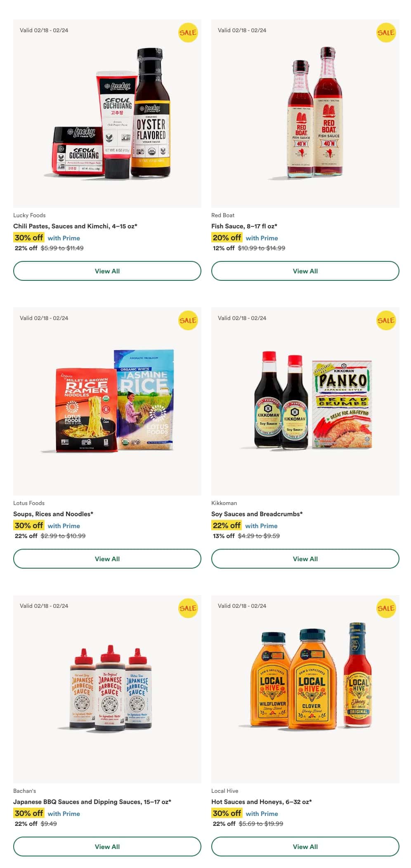Viewport: 411px width, 868px height.
Task: Click SALE badge on Local Hive card
Action: pos(386,608)
